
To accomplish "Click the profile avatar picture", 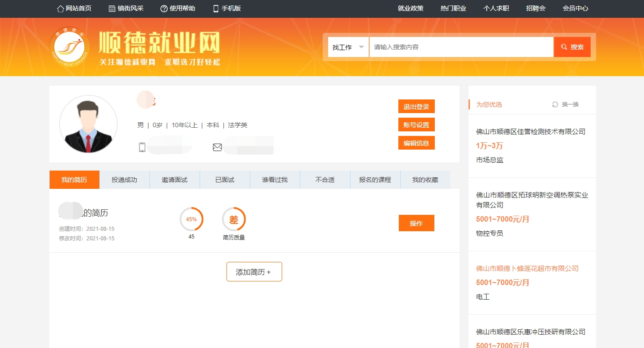I will point(88,124).
